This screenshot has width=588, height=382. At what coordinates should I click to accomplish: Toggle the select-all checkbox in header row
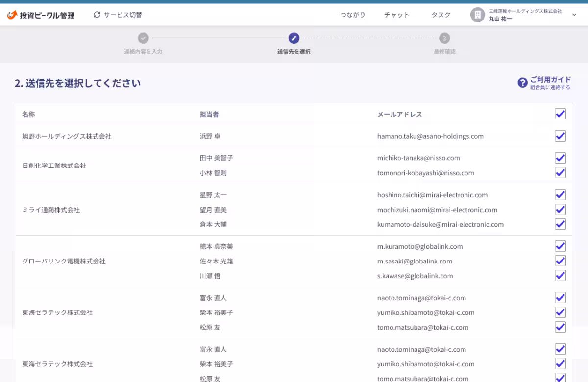tap(560, 114)
